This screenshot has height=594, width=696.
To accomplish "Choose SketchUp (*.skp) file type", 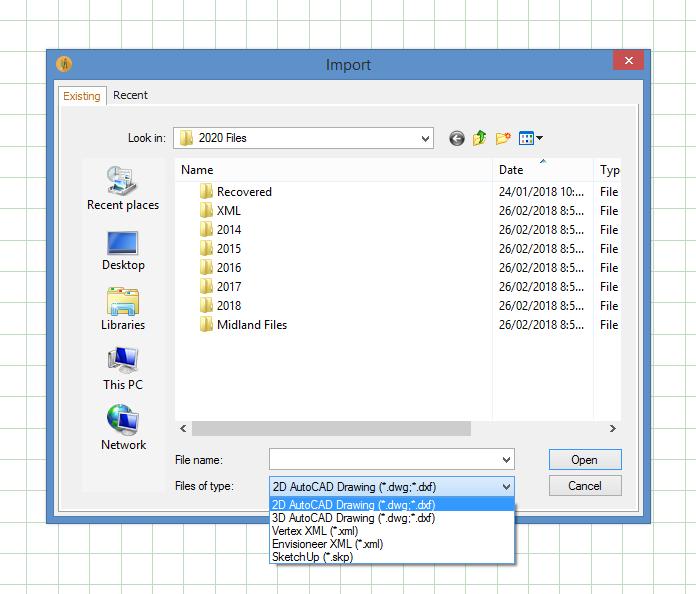I will (x=312, y=557).
